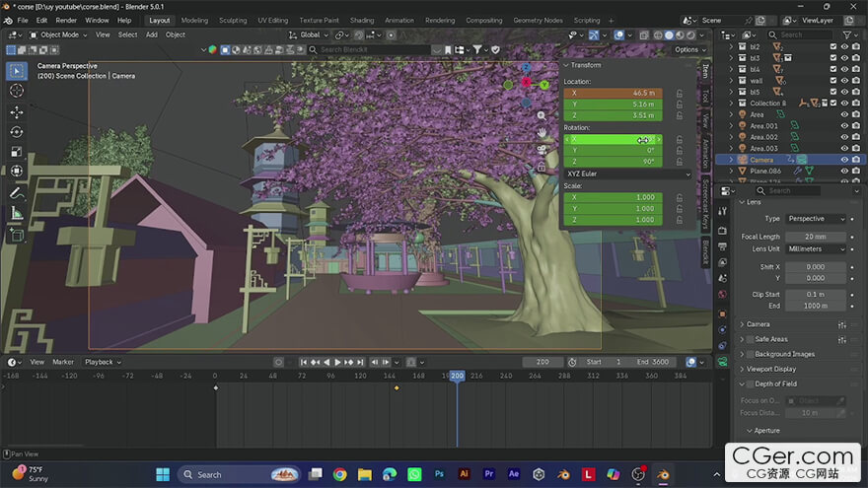The height and width of the screenshot is (488, 868).
Task: Click the Rotation X value field
Action: (613, 139)
